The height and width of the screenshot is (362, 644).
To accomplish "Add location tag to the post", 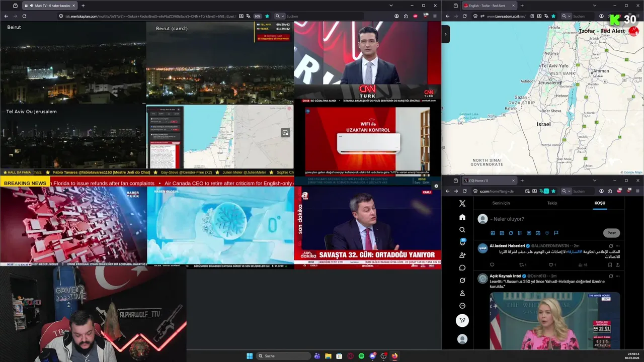I will (547, 233).
